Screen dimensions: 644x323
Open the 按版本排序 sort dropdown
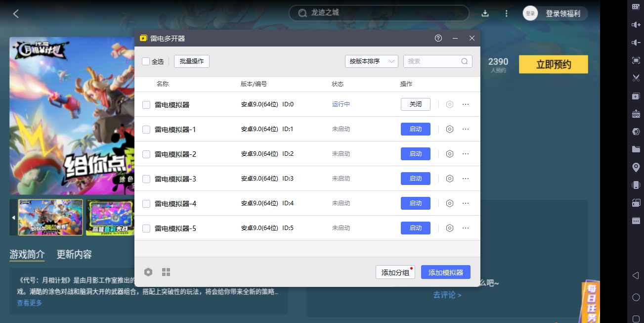[372, 61]
